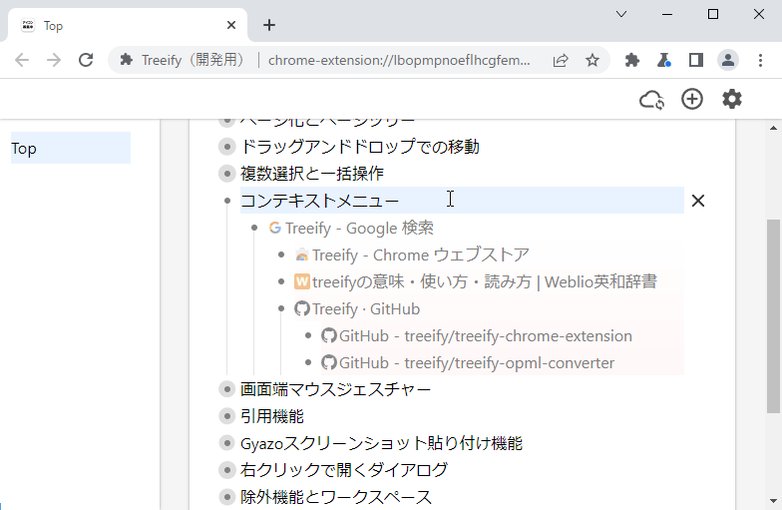Screen dimensions: 782x510
Task: Click 除外機能とワークスペース text
Action: click(336, 497)
